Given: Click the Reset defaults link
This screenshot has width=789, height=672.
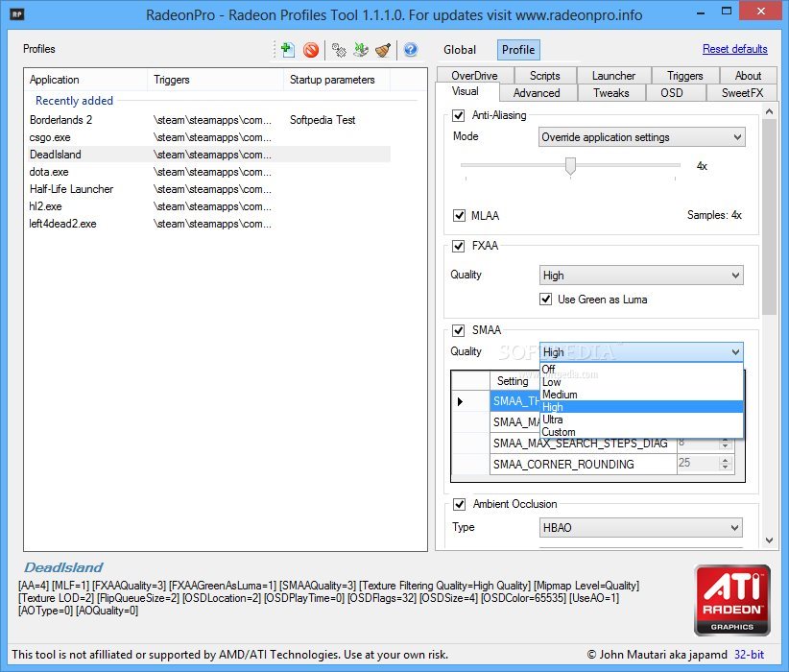Looking at the screenshot, I should [x=734, y=49].
